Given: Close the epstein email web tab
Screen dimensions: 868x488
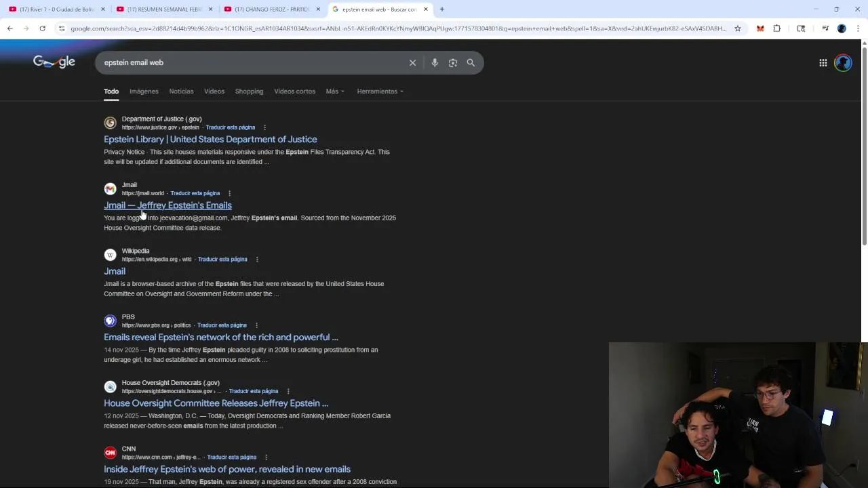Looking at the screenshot, I should 426,9.
